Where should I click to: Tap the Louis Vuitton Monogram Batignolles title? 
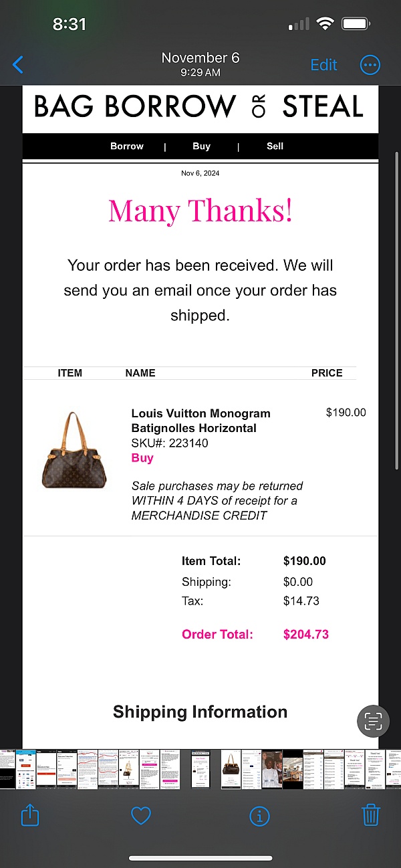(x=200, y=421)
